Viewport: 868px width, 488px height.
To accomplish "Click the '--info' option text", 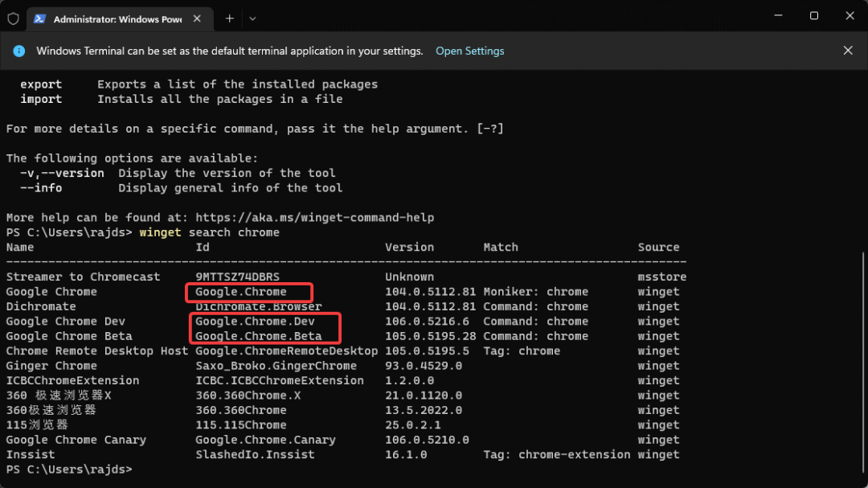I will pos(41,188).
